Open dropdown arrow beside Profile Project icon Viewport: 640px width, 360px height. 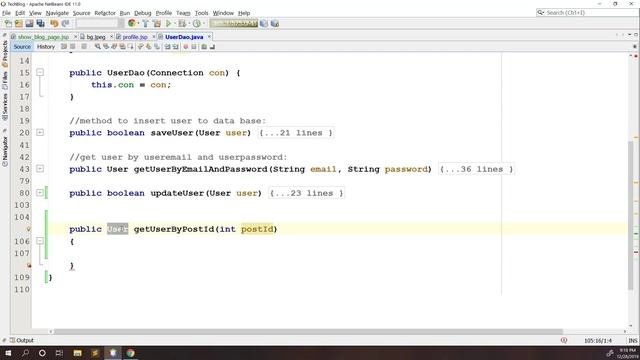[x=204, y=24]
